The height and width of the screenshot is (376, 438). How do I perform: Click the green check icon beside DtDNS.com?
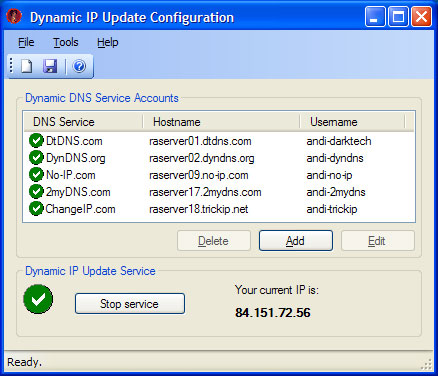click(36, 141)
